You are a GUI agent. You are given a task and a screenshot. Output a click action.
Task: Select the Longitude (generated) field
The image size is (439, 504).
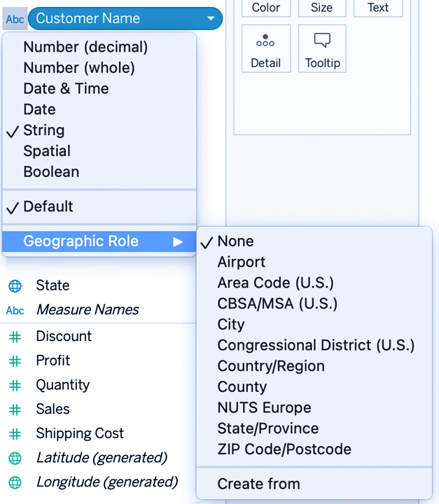click(x=107, y=482)
